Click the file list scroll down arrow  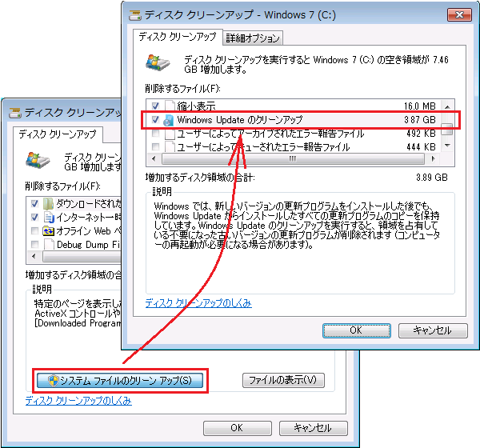coord(447,146)
